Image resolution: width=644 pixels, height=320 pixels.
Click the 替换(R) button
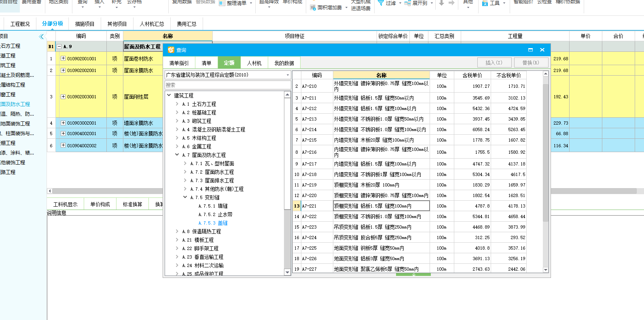(x=531, y=63)
